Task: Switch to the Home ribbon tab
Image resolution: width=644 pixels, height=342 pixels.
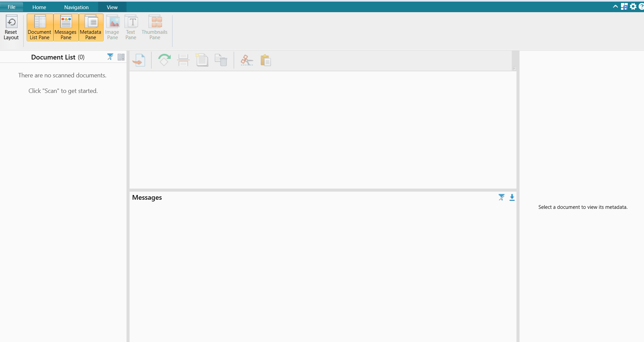Action: [39, 7]
